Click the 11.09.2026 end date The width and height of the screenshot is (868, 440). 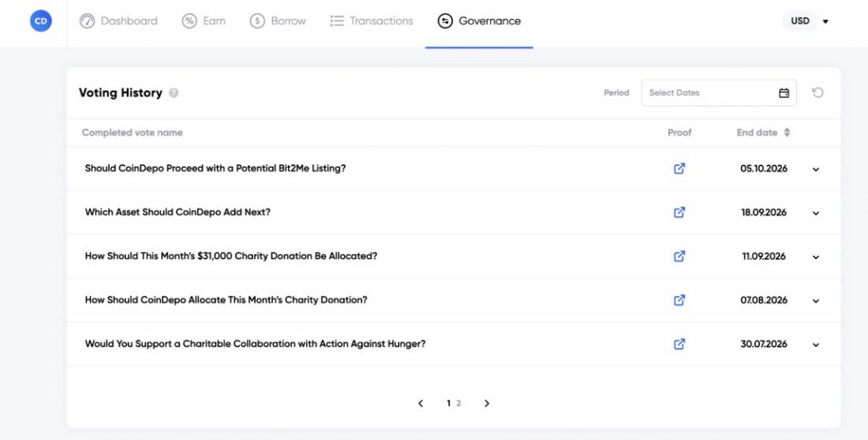[764, 256]
